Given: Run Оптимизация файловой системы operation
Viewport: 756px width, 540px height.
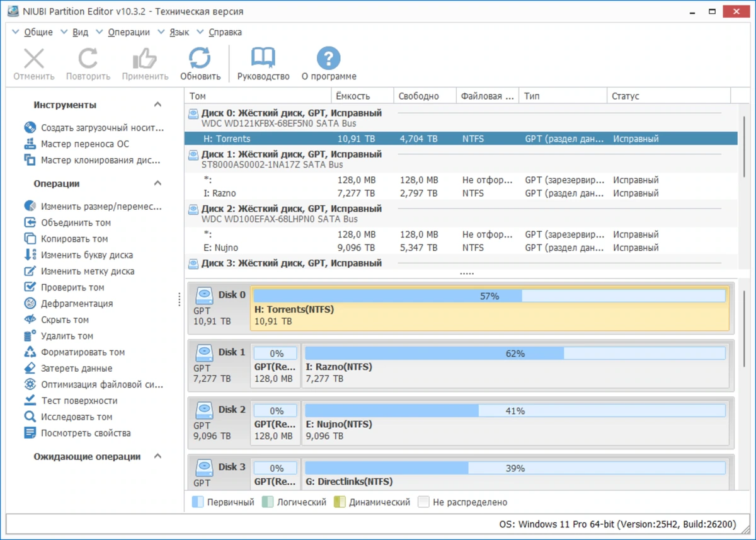Looking at the screenshot, I should 94,384.
